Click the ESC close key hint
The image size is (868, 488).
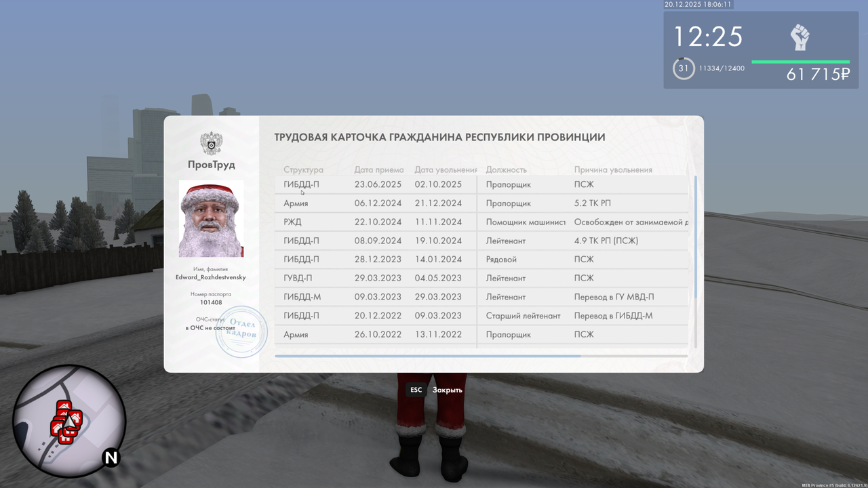[416, 390]
